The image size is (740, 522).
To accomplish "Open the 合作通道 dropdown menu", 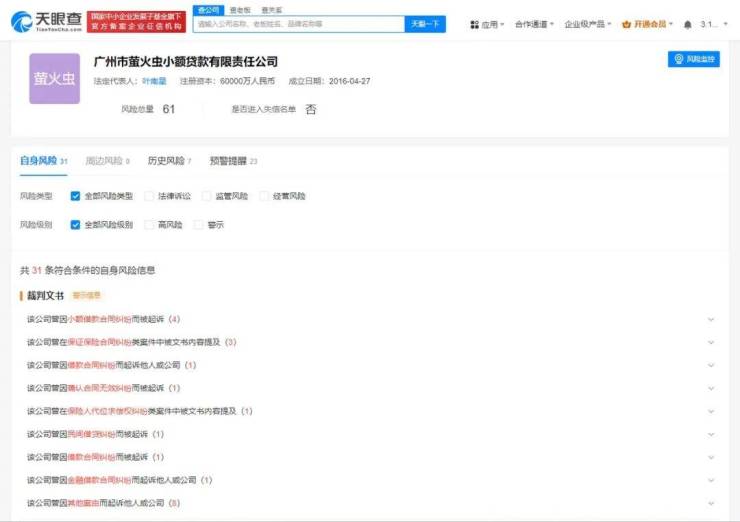I will click(534, 24).
